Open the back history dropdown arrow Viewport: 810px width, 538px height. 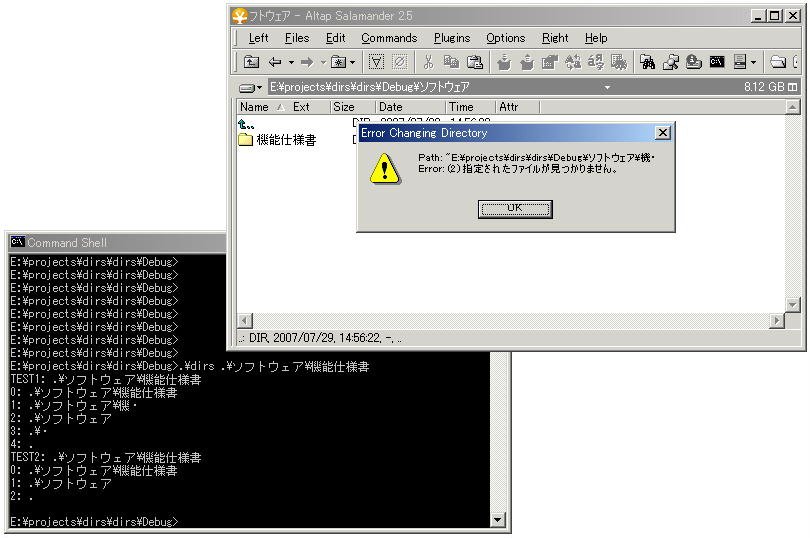tap(291, 63)
